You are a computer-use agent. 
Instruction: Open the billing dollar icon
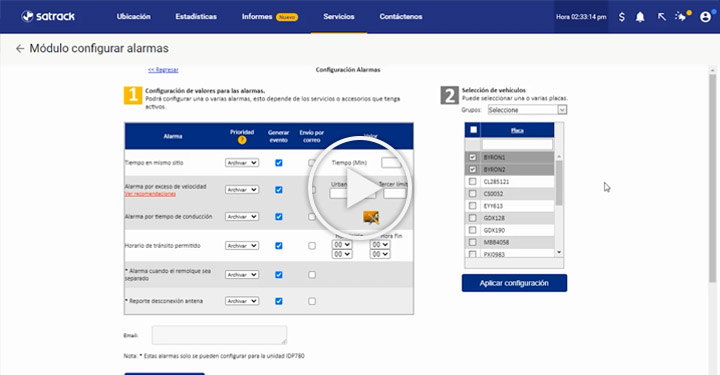click(621, 17)
